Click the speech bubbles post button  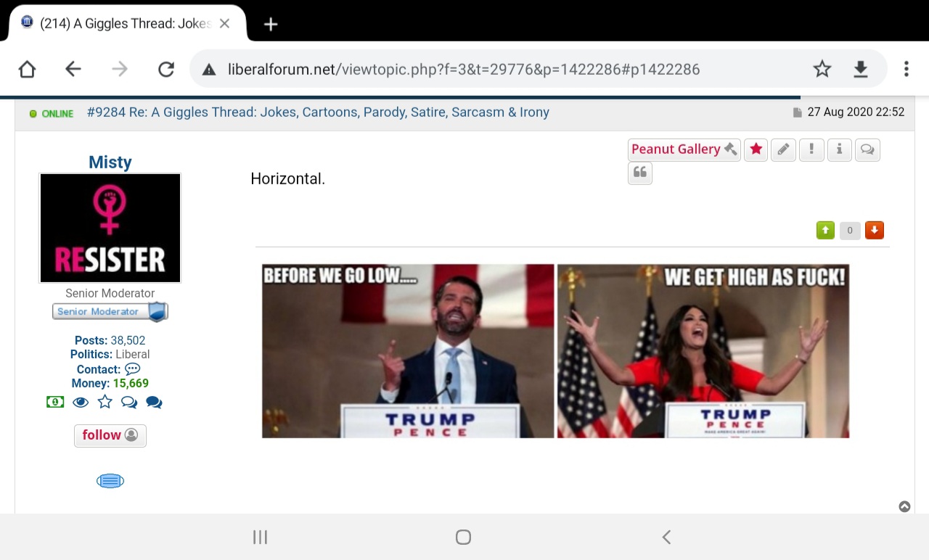(867, 149)
